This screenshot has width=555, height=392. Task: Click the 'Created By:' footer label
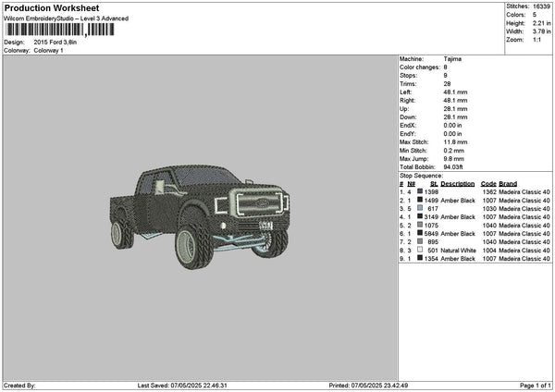[19, 386]
